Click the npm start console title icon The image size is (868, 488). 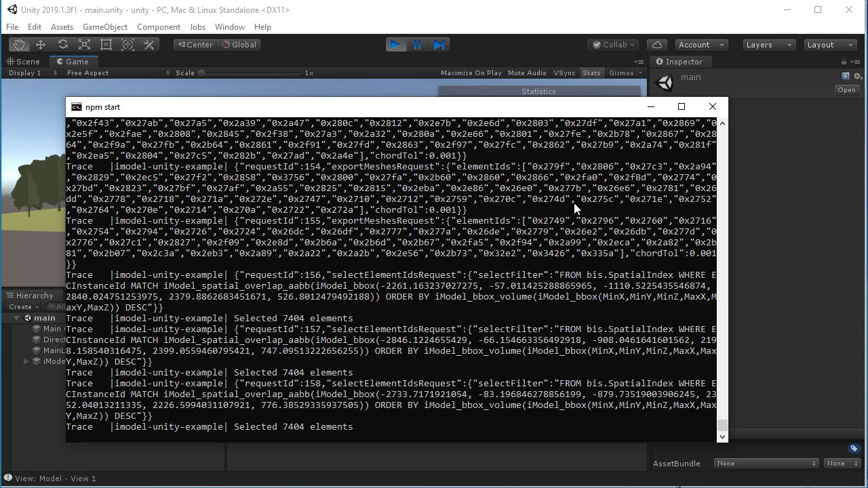point(77,107)
